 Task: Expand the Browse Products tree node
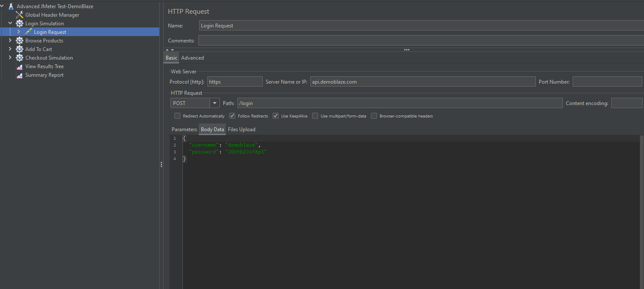tap(10, 40)
